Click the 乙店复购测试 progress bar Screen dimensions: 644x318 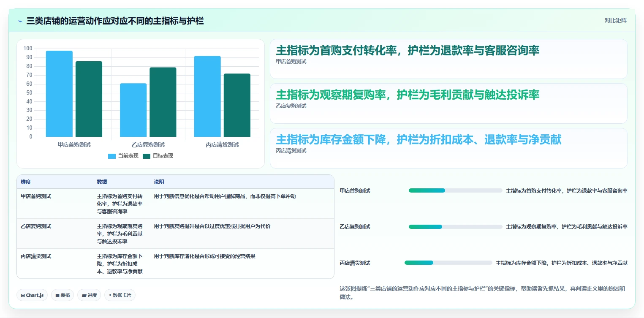tap(455, 227)
